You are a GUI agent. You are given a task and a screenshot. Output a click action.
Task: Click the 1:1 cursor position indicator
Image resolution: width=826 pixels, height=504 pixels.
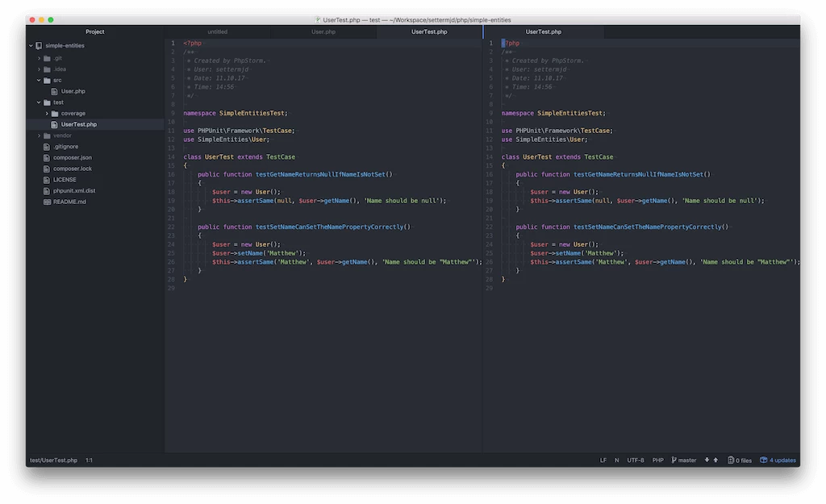coord(90,460)
